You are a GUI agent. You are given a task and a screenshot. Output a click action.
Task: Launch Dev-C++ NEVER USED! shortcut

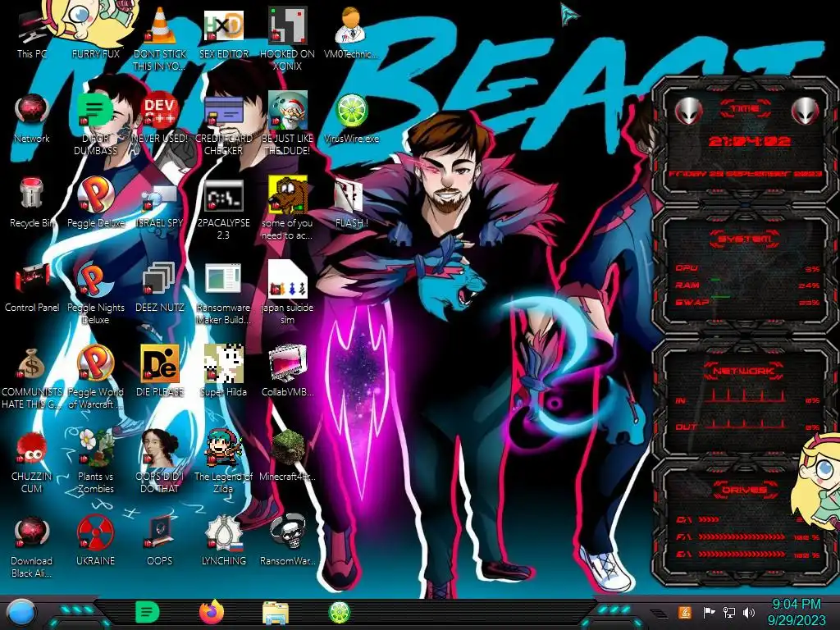pyautogui.click(x=160, y=118)
